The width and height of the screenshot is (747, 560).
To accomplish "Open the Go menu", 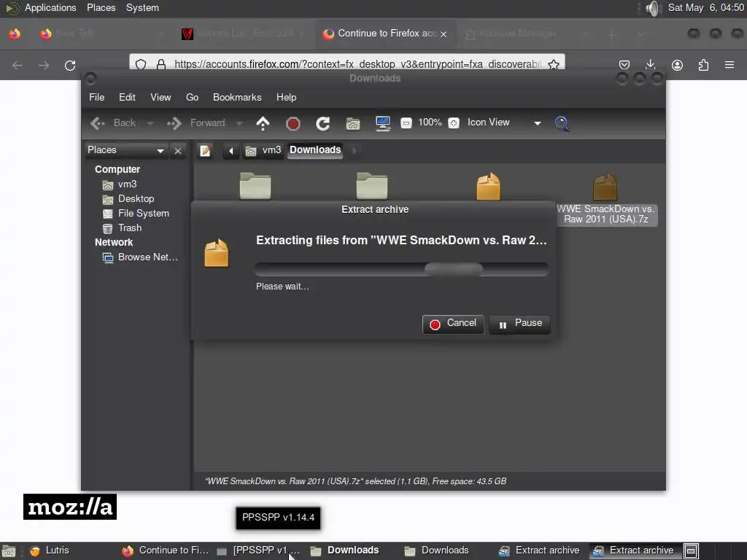I will [192, 97].
